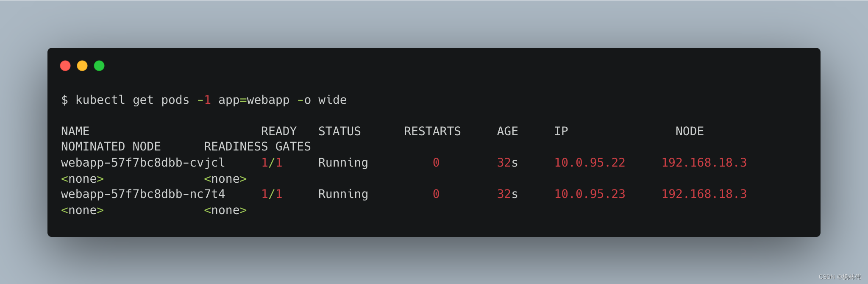The height and width of the screenshot is (284, 868).
Task: Click the AGE column header
Action: [x=507, y=131]
